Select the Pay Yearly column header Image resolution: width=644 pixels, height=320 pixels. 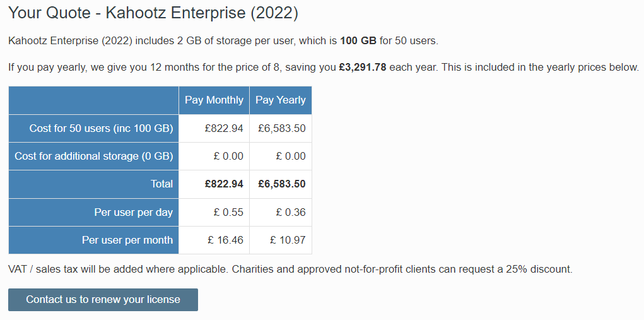281,100
